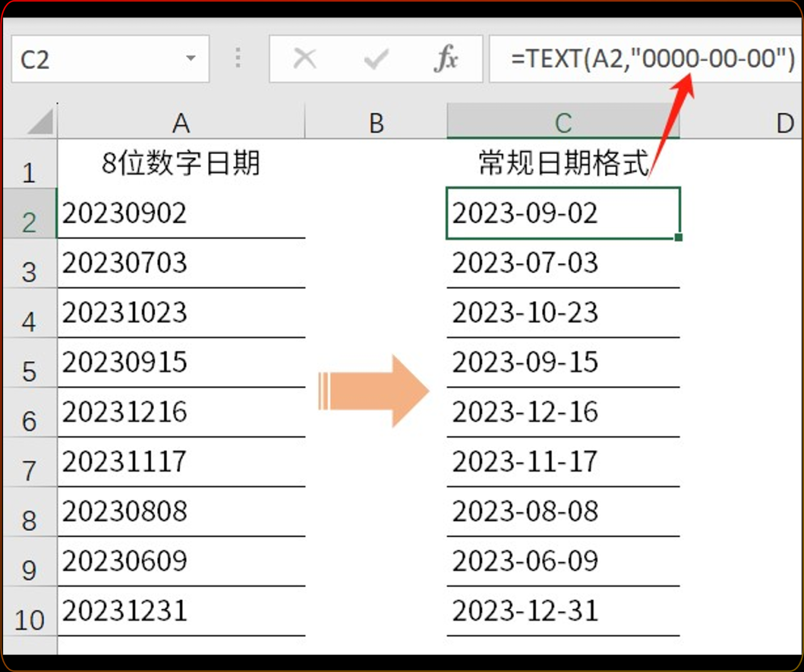Select row 10 header
The image size is (804, 672).
tap(29, 611)
